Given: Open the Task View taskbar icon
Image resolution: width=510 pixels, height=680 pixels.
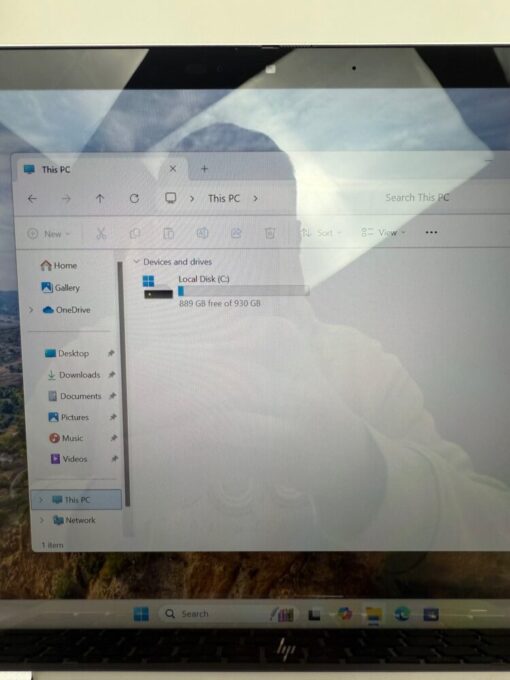Looking at the screenshot, I should click(314, 615).
